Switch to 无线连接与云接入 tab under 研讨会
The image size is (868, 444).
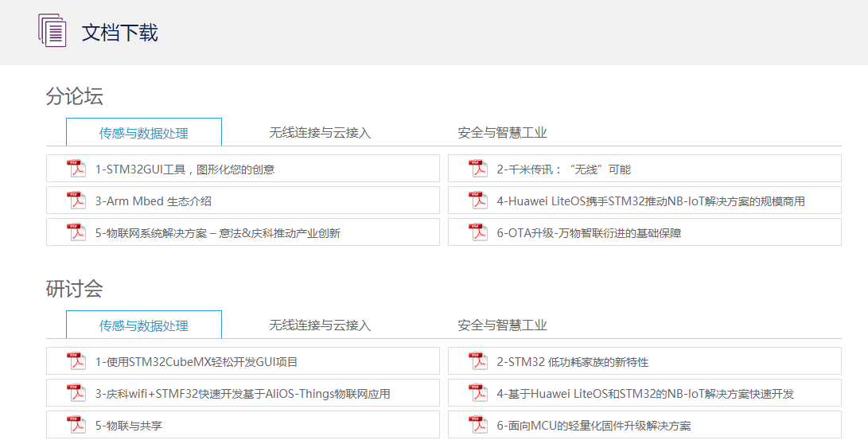[x=320, y=325]
